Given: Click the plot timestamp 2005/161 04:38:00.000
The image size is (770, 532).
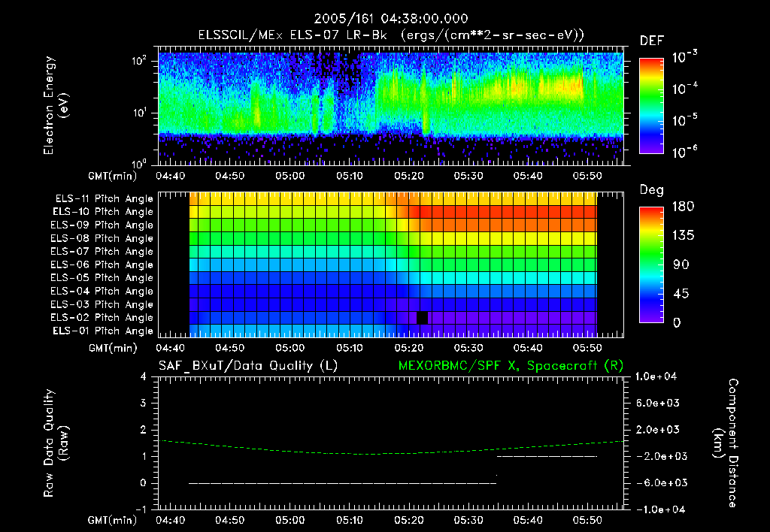Looking at the screenshot, I should click(x=391, y=19).
